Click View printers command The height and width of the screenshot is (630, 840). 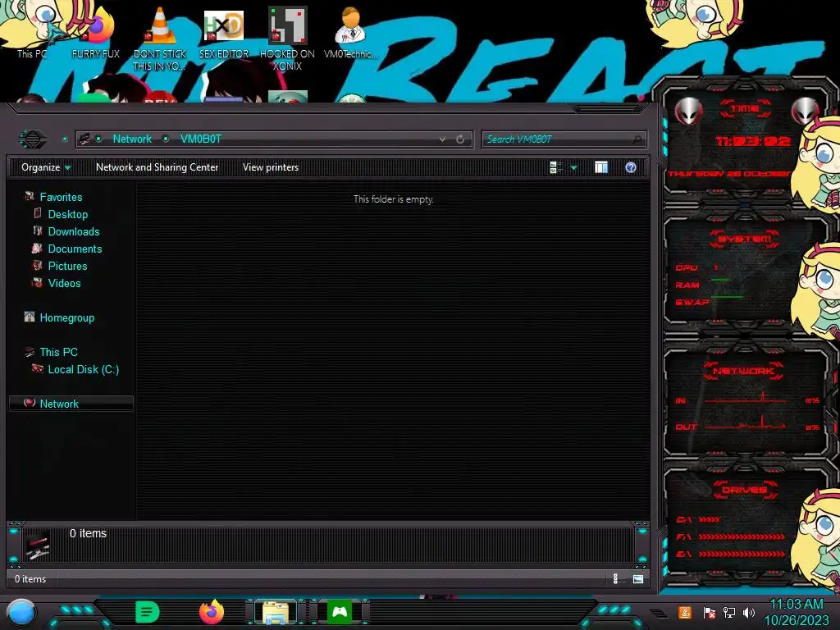point(271,167)
